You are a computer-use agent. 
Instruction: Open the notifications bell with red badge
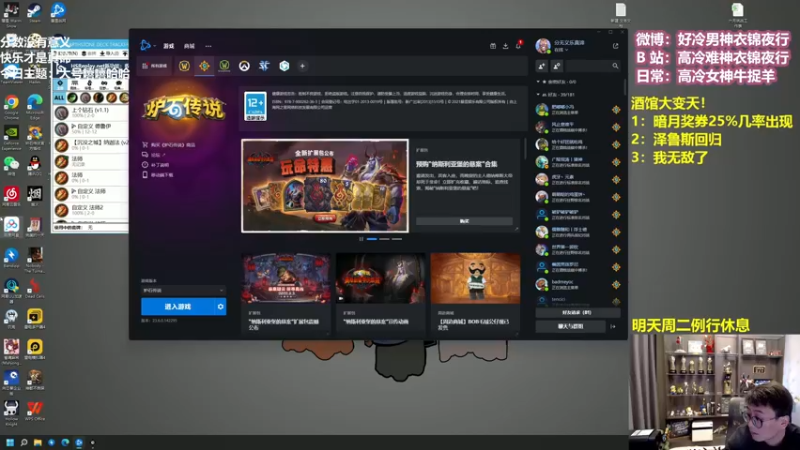click(518, 45)
